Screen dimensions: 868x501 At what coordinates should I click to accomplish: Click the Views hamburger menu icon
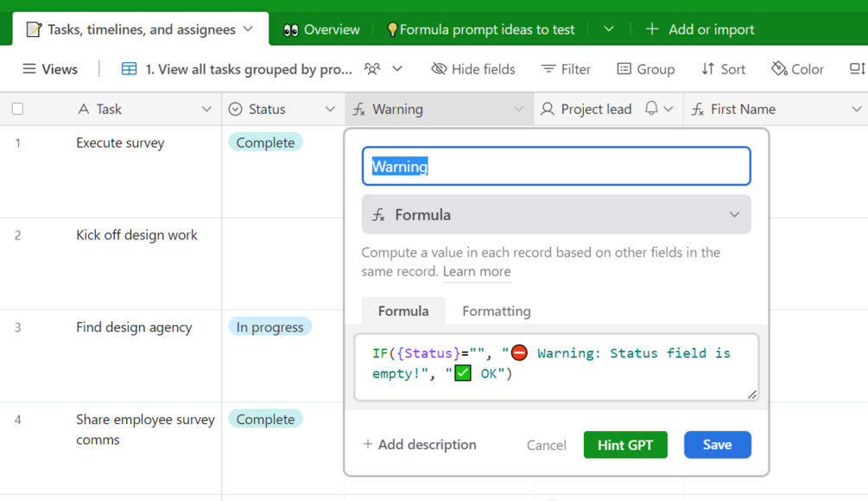tap(29, 69)
